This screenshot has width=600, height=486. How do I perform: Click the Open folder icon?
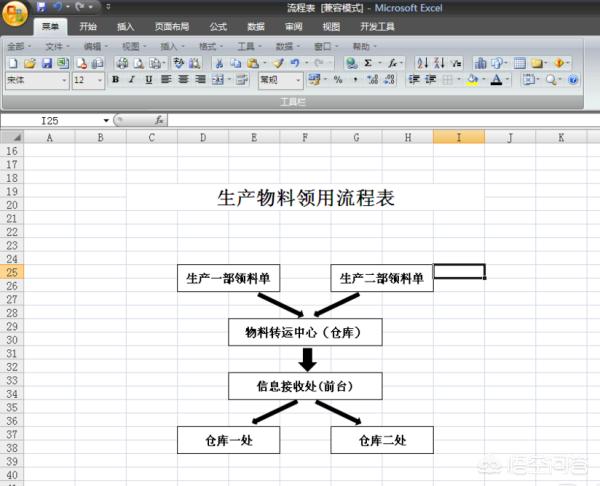30,63
